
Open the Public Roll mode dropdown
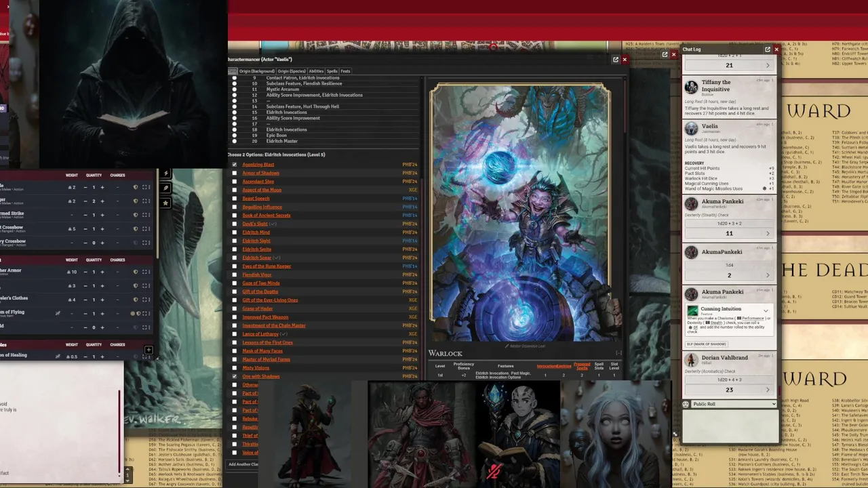click(734, 404)
